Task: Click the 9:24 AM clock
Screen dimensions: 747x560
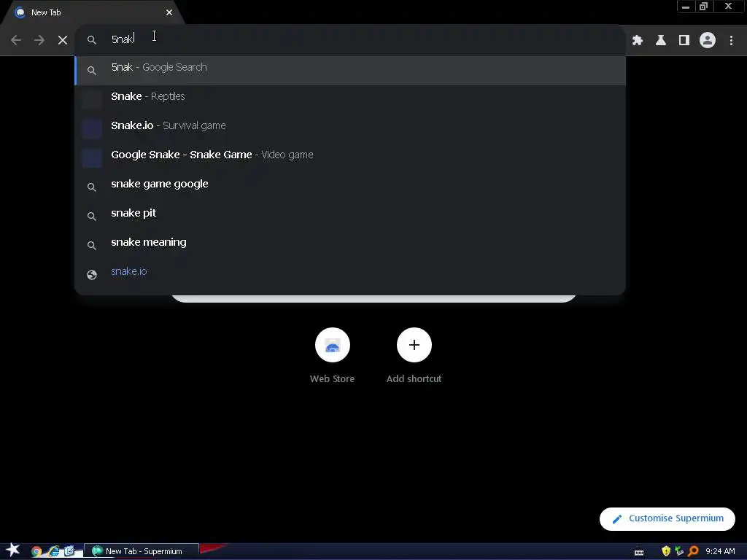Action: pos(720,551)
